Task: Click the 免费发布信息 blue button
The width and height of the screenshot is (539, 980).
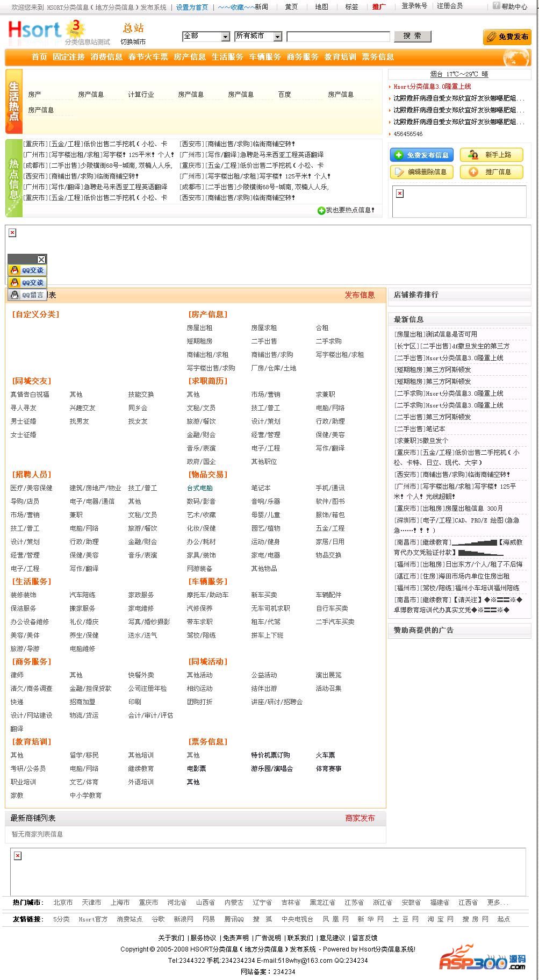Action: click(x=422, y=155)
